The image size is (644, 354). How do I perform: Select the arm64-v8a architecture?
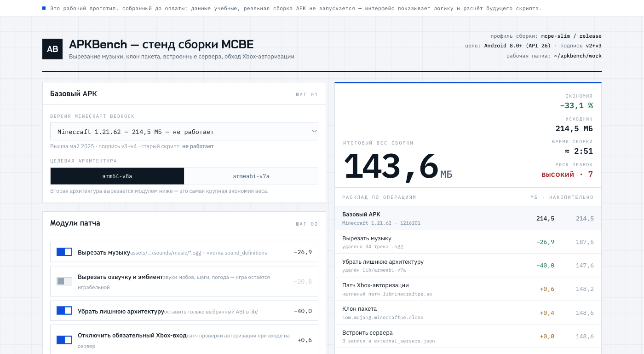pyautogui.click(x=117, y=176)
